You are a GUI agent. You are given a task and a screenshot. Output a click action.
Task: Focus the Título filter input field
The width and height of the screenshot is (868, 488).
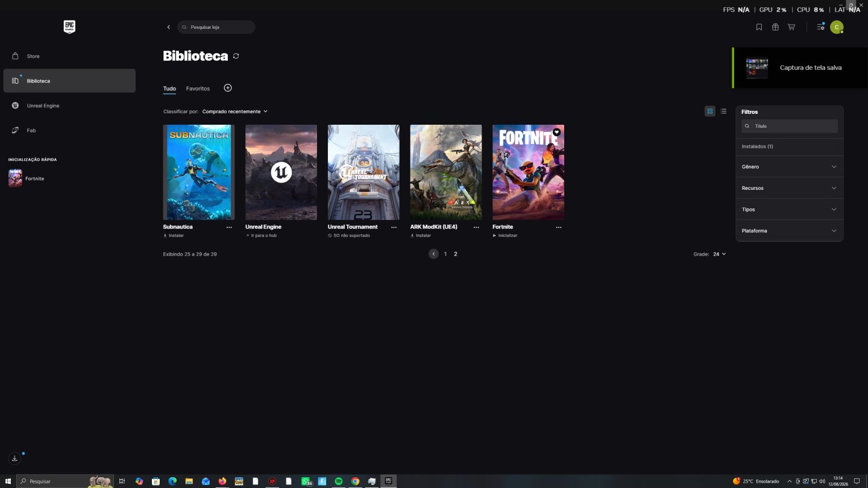click(790, 126)
